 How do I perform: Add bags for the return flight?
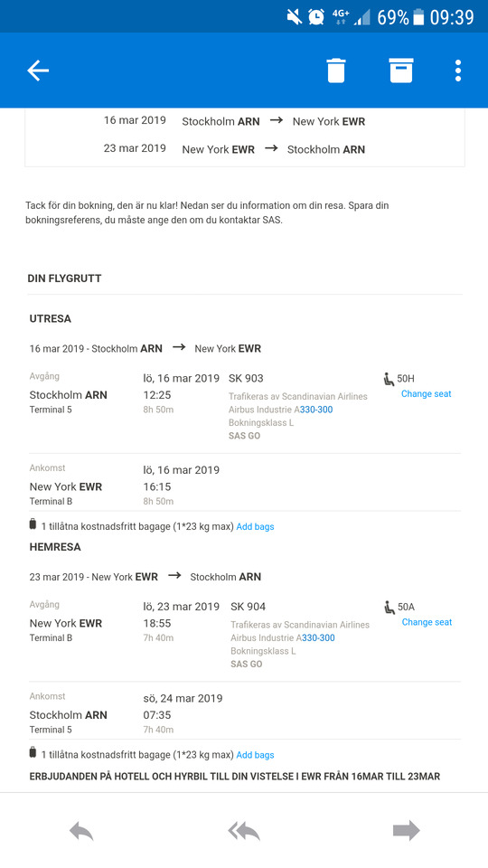[x=255, y=754]
